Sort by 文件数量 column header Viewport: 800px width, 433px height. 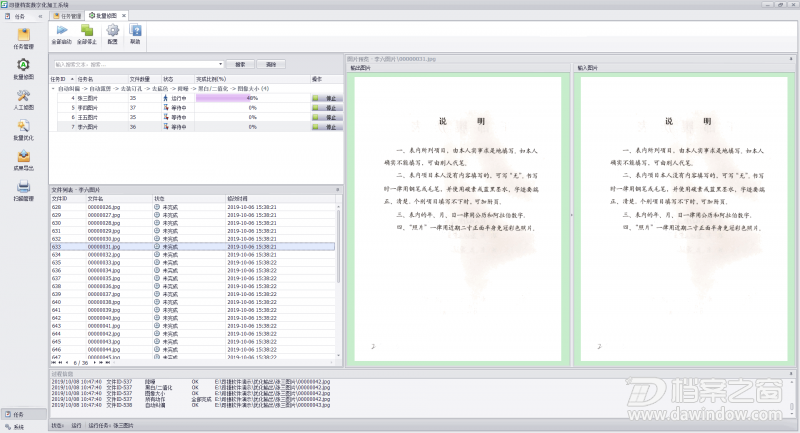144,79
